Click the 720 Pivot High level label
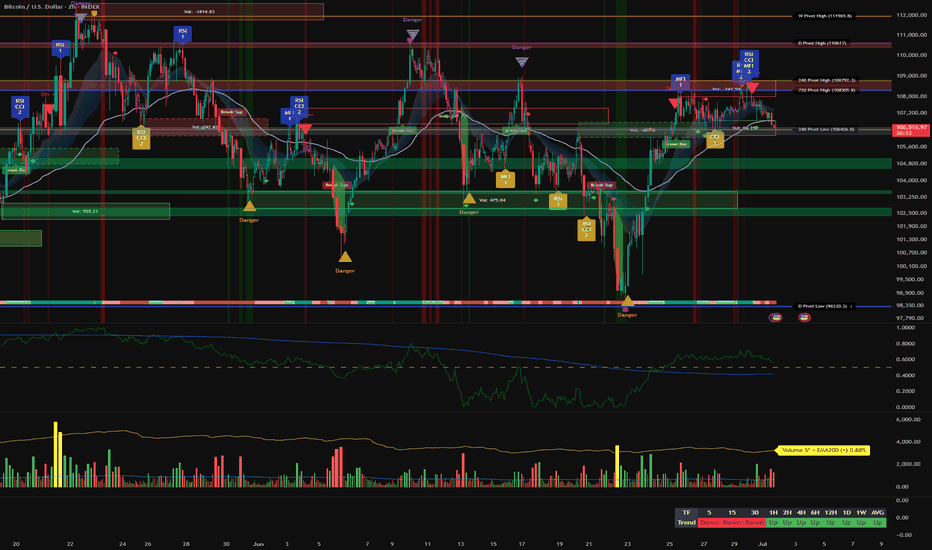The height and width of the screenshot is (550, 932). [826, 90]
